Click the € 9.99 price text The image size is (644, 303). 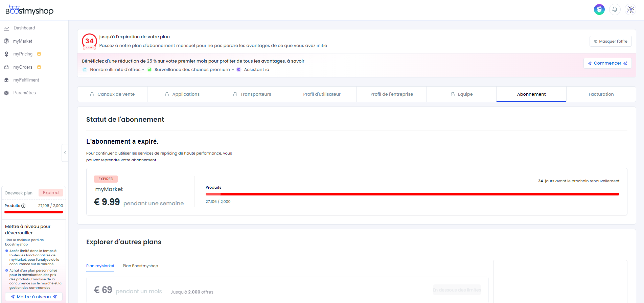107,202
